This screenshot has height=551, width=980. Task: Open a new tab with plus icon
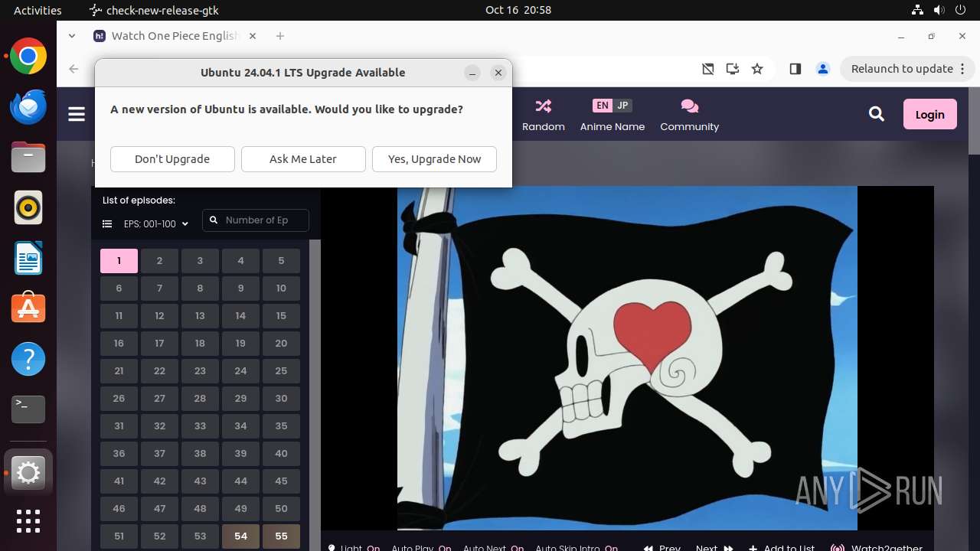[280, 36]
